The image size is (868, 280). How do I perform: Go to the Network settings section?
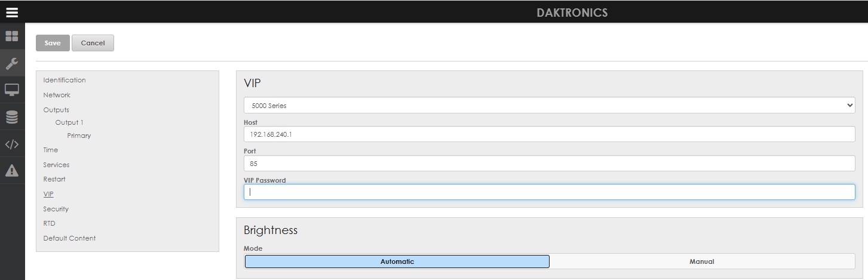pyautogui.click(x=57, y=95)
